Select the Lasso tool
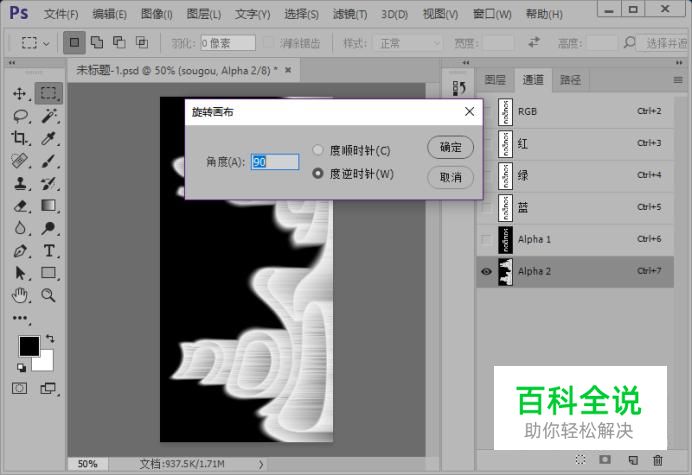692x475 pixels. (x=20, y=116)
